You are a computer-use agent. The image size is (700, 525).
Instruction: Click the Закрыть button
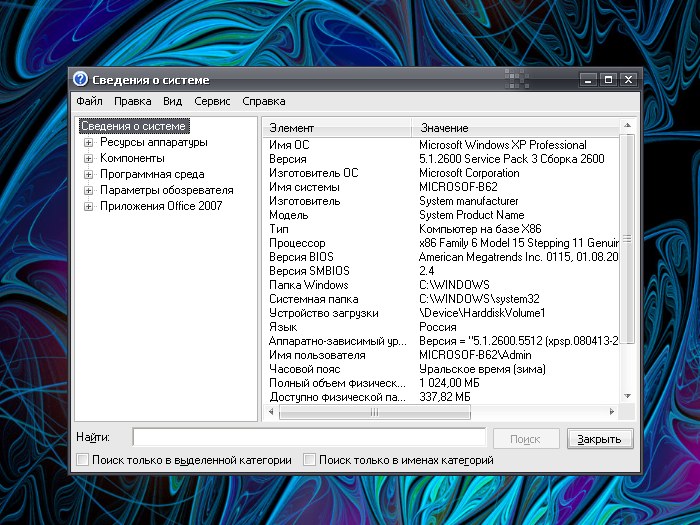[600, 439]
